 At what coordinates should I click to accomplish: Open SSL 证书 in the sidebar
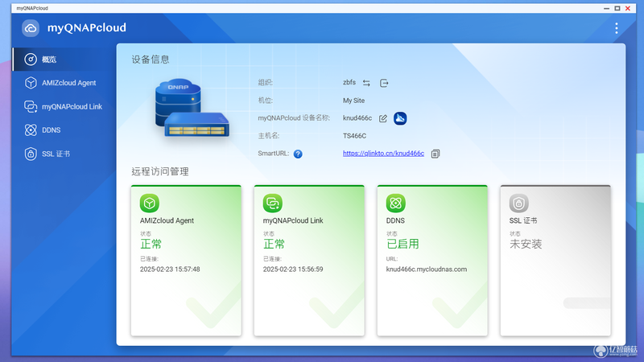[64, 154]
